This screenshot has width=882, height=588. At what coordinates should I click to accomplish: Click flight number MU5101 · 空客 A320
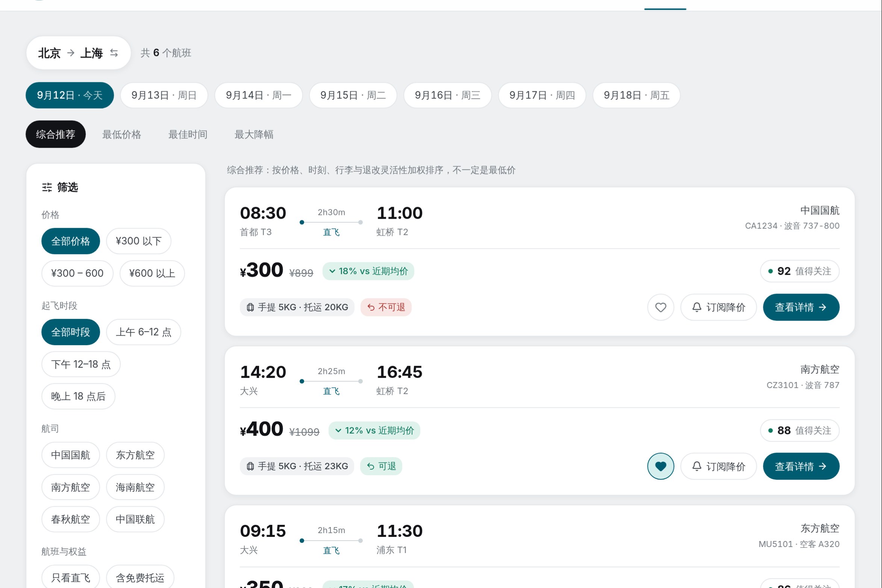pyautogui.click(x=799, y=544)
